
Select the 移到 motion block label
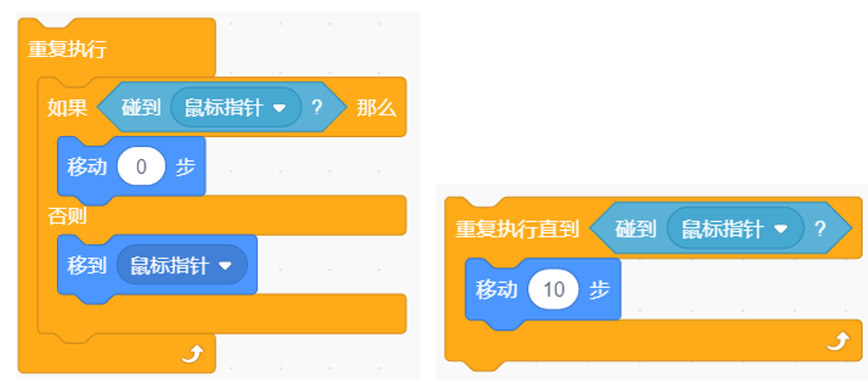pyautogui.click(x=87, y=266)
